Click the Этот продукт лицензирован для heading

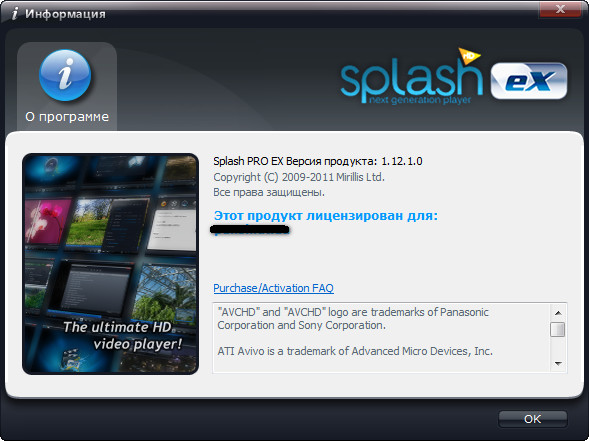326,216
